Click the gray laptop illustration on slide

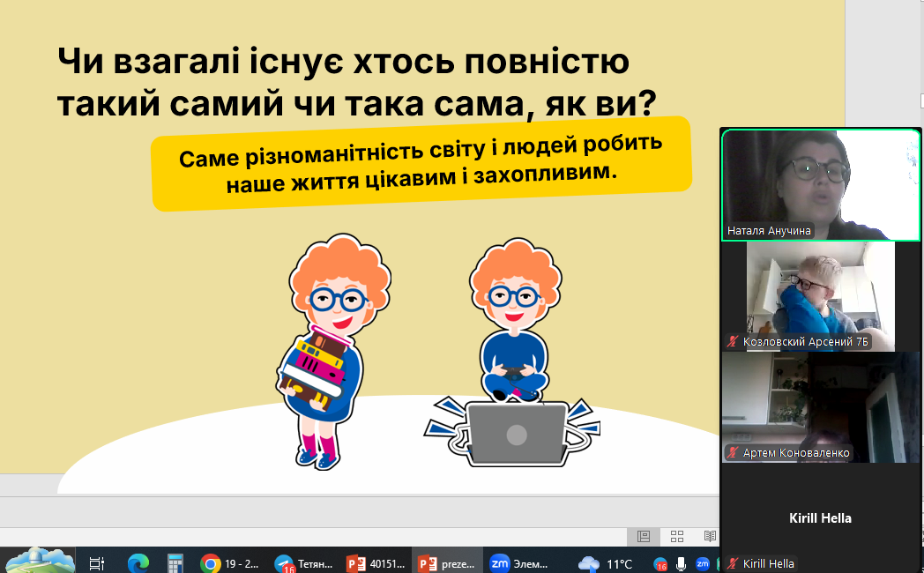coord(517,434)
